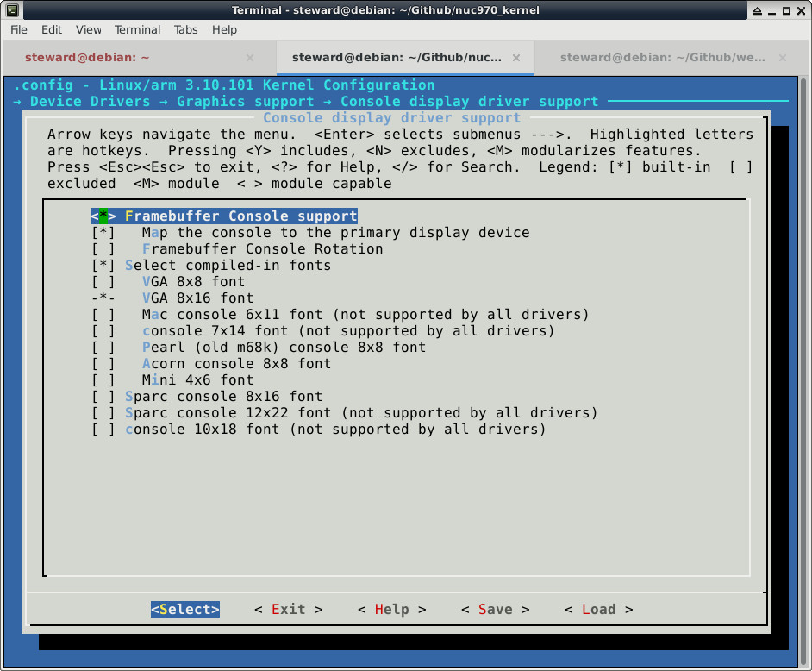Image resolution: width=812 pixels, height=671 pixels.
Task: Enable VGA 8x8 font
Action: [x=168, y=282]
